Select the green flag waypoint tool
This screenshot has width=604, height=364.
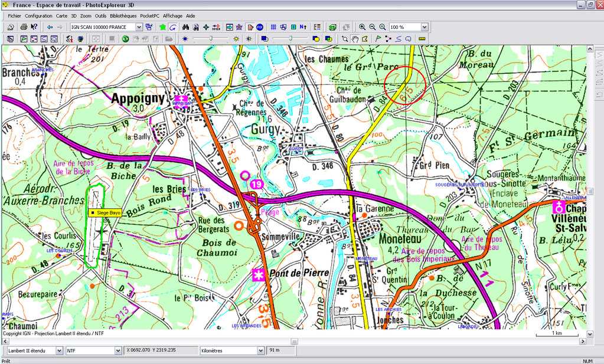(378, 38)
